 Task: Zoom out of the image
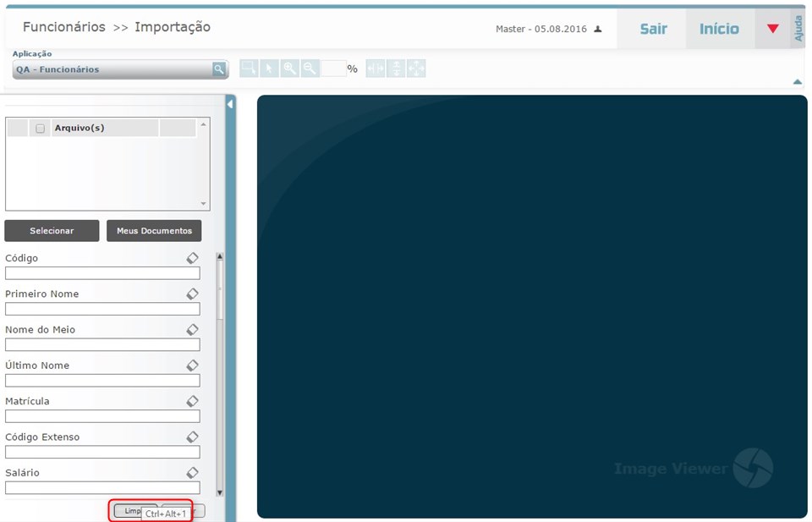pyautogui.click(x=310, y=68)
